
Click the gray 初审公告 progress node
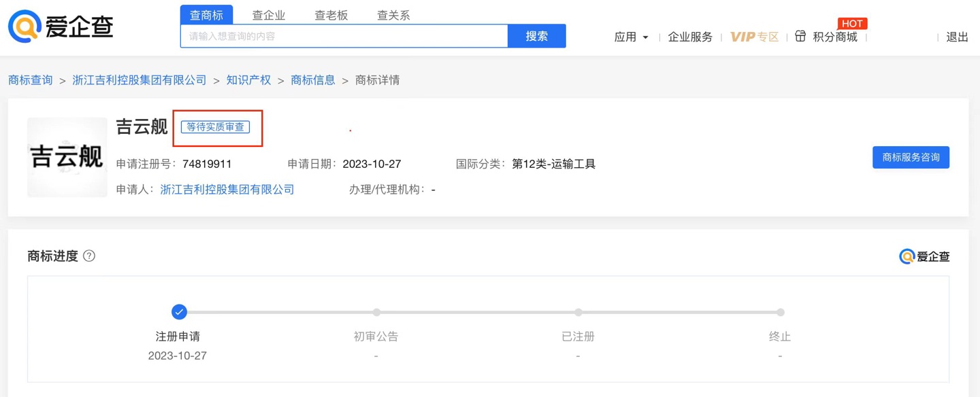click(x=376, y=312)
